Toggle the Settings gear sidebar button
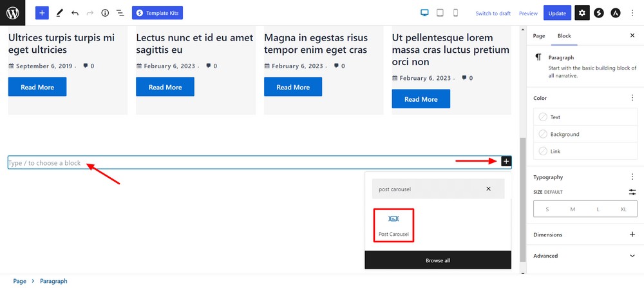Image resolution: width=644 pixels, height=288 pixels. [582, 13]
